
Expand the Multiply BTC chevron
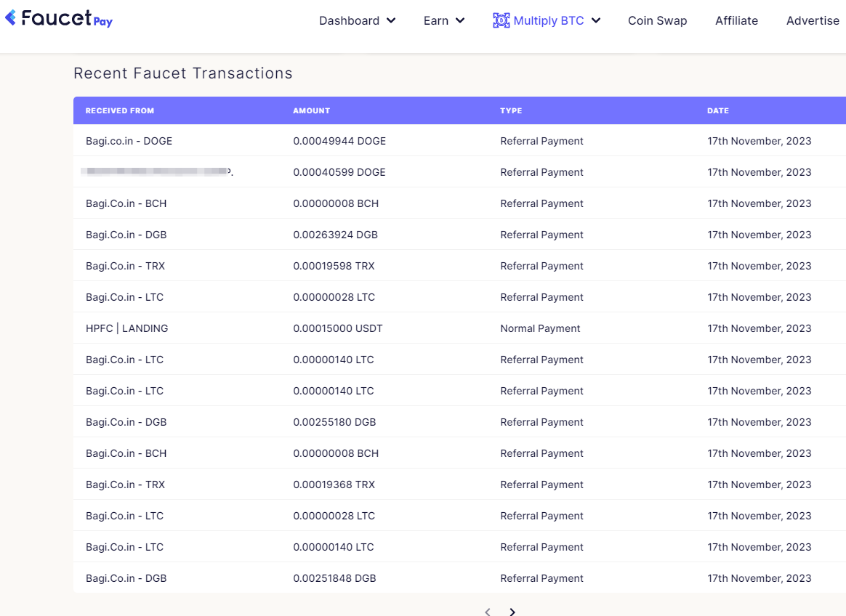(x=596, y=20)
